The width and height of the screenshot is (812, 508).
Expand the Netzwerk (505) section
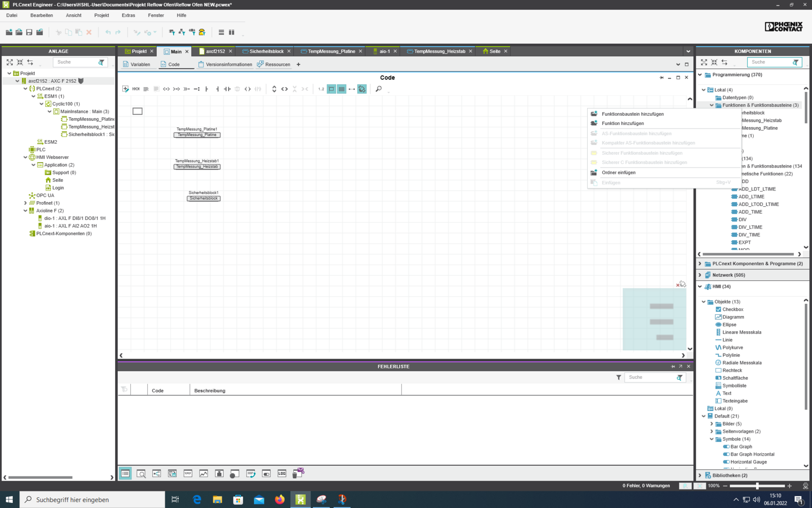tap(700, 275)
